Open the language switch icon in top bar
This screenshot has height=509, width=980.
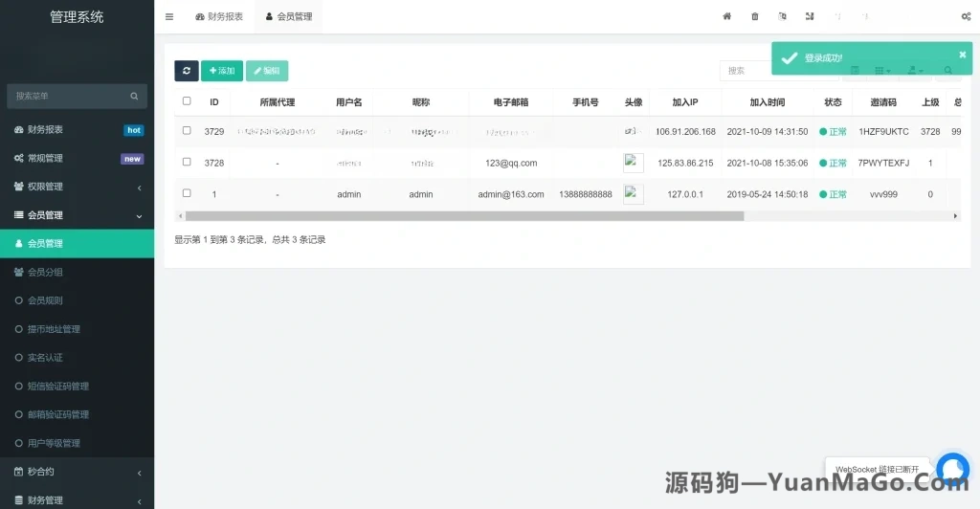point(783,16)
